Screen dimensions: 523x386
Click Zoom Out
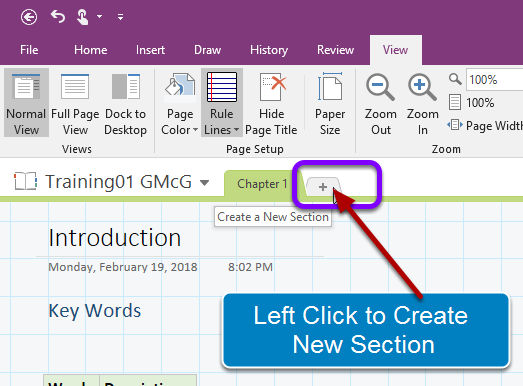(x=381, y=103)
